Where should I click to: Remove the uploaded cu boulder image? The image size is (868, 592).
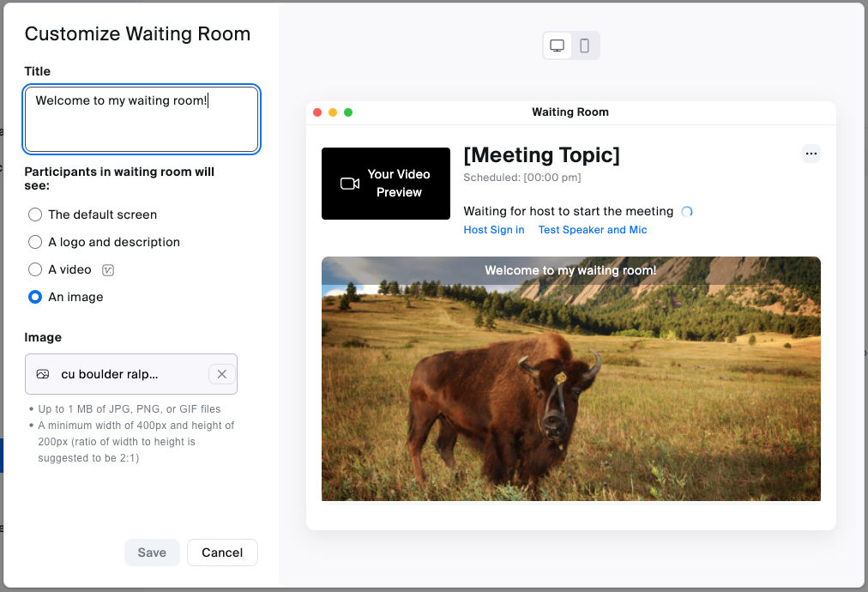[221, 374]
